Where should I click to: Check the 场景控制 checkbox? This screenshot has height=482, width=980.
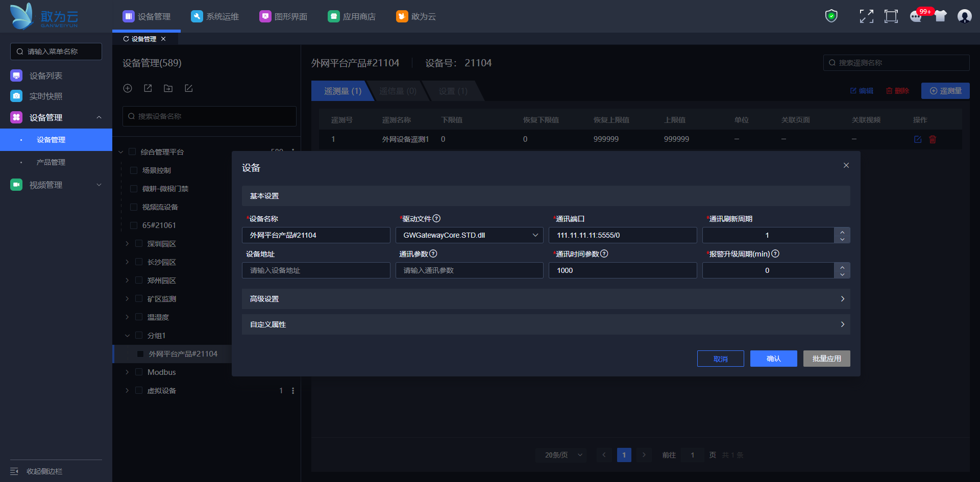[x=134, y=170]
